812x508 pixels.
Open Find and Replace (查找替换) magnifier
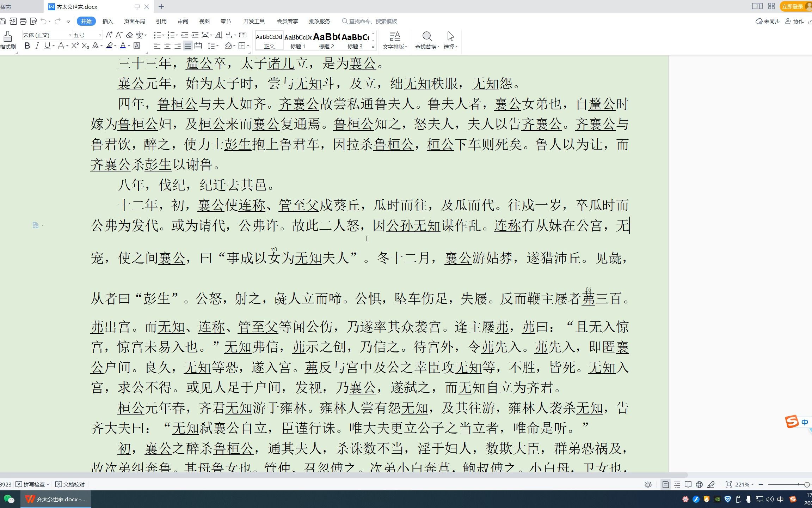tap(427, 36)
